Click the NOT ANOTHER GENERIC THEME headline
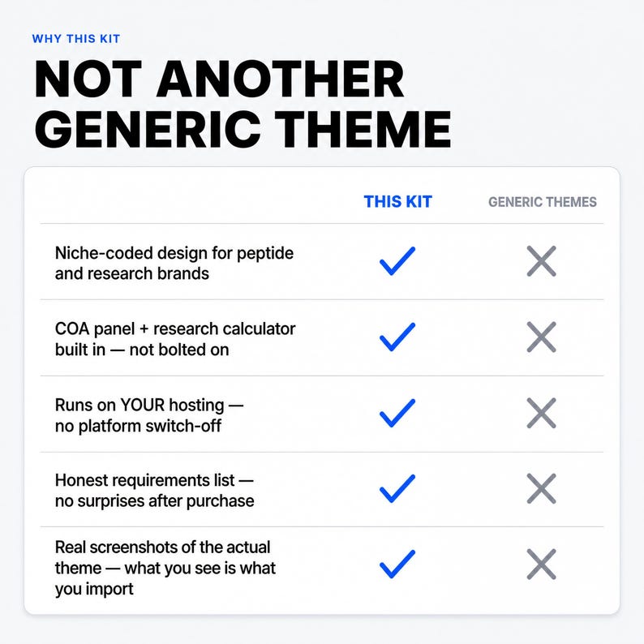Image resolution: width=644 pixels, height=644 pixels. [x=243, y=104]
